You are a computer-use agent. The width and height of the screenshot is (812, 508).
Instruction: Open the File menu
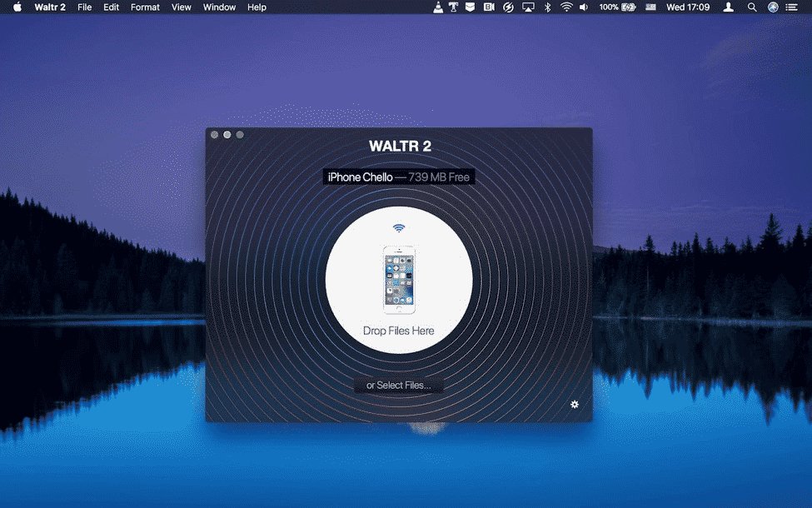[84, 7]
